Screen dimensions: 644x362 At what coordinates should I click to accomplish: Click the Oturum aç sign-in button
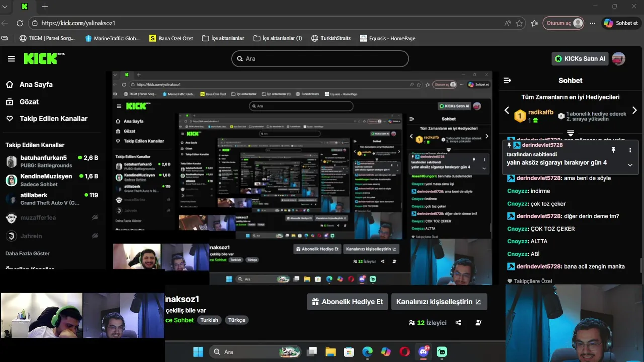563,23
